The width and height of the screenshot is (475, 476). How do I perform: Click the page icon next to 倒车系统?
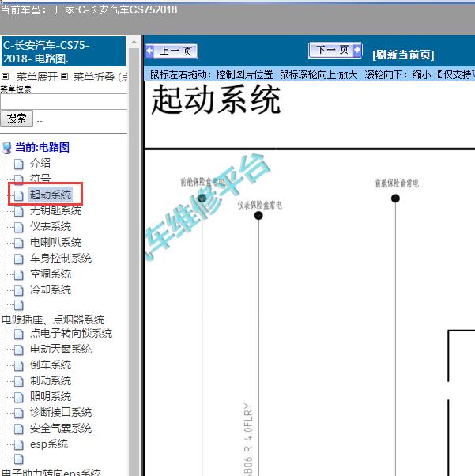[x=18, y=365]
